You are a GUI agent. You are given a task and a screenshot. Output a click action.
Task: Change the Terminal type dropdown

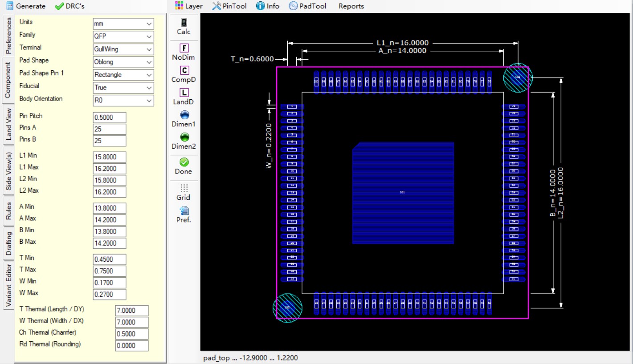[123, 49]
